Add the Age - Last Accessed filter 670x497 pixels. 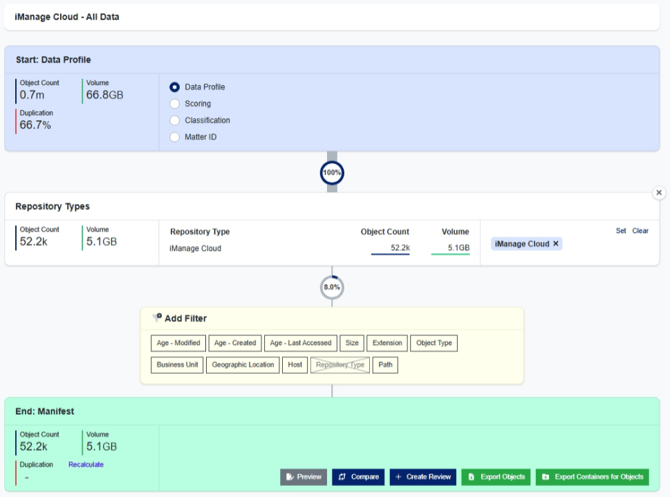coord(300,343)
